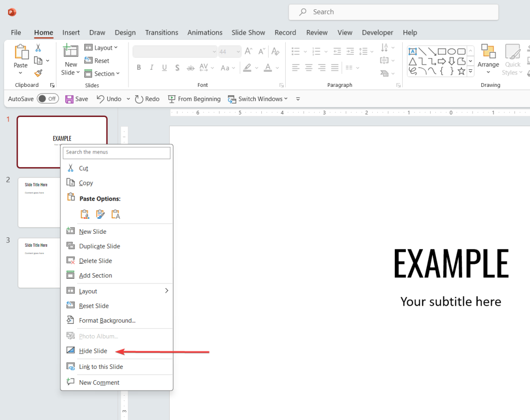Click Decrease Font Size icon
The height and width of the screenshot is (420, 530).
point(261,51)
